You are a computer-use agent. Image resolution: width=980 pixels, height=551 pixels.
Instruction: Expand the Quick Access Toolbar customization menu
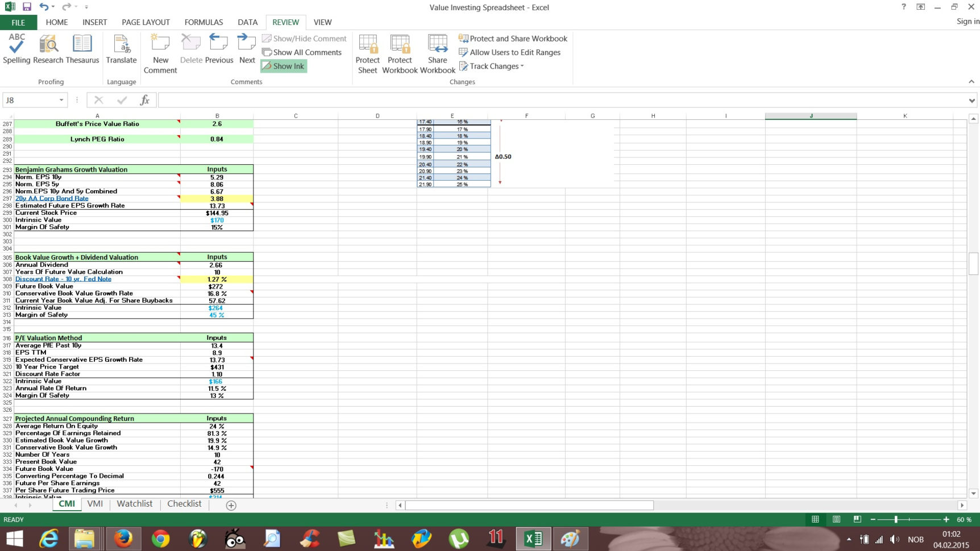coord(86,7)
